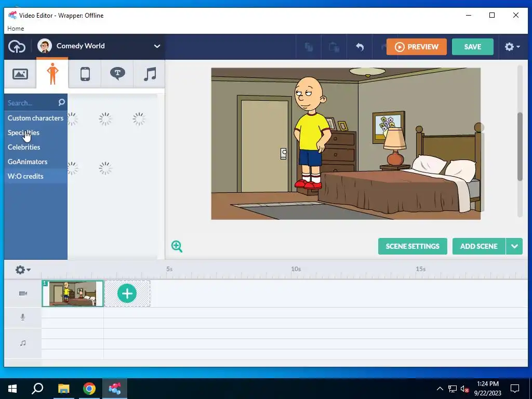The image size is (532, 399).
Task: Open the text bubbles tab
Action: pos(117,74)
